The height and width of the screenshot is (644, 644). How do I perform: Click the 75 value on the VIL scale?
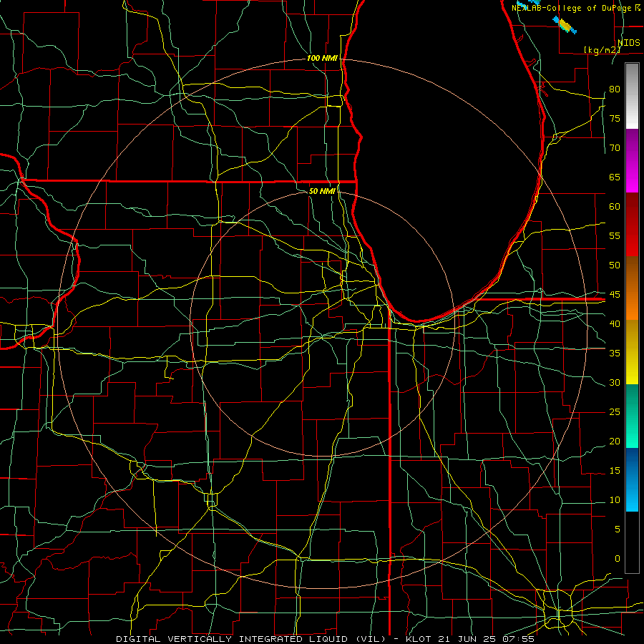[x=615, y=118]
